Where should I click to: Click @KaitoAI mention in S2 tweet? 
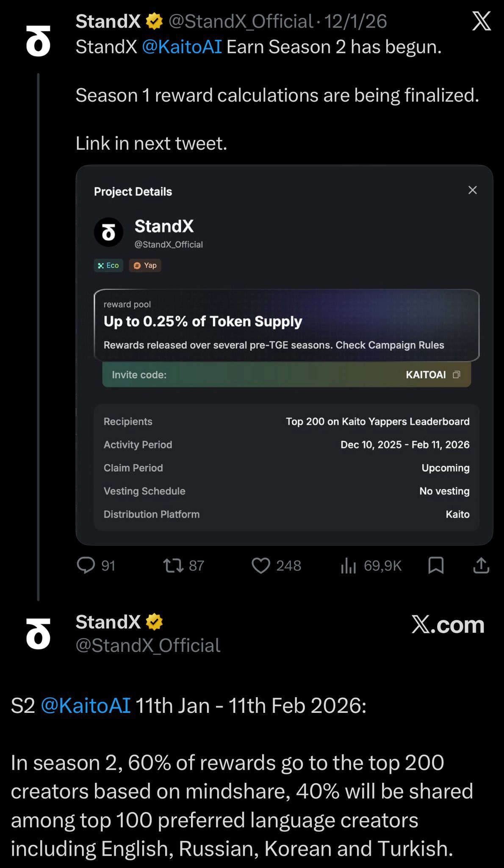coord(86,706)
